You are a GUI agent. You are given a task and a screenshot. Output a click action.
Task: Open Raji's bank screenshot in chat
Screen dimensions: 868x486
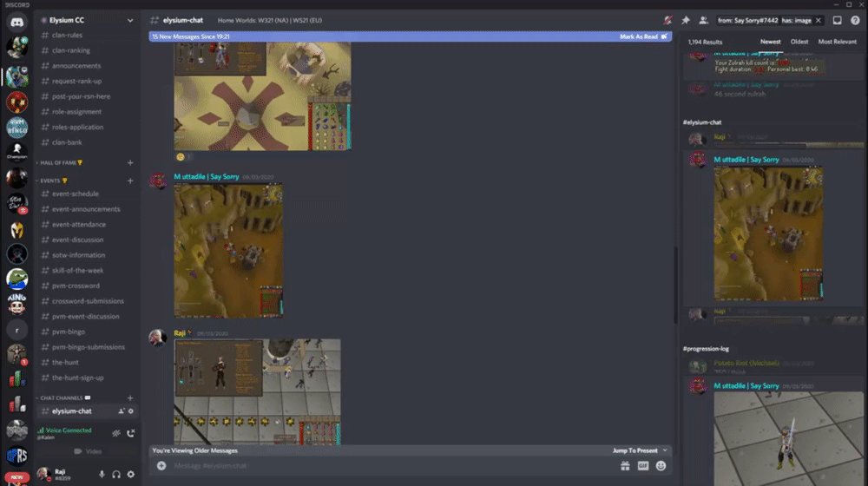click(x=258, y=392)
